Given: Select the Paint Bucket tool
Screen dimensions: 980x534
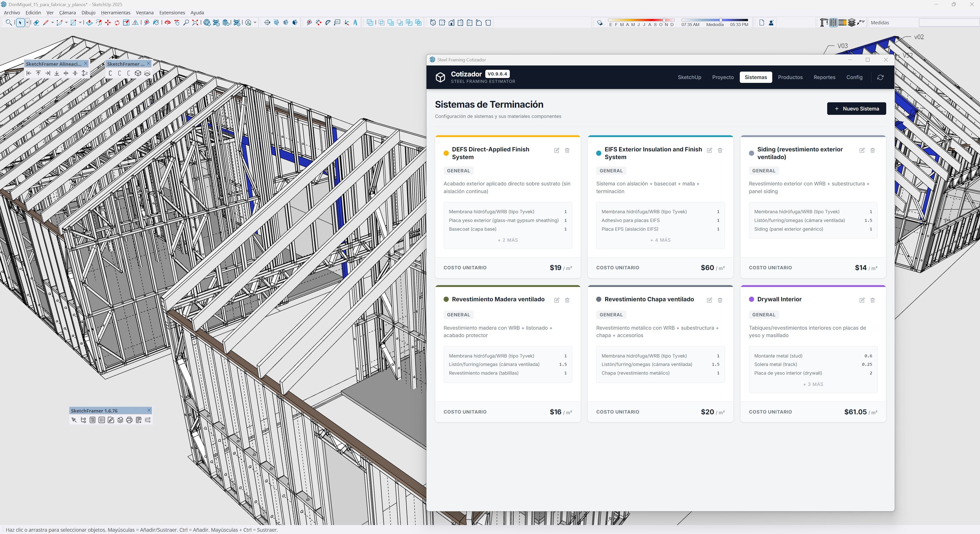Looking at the screenshot, I should click(x=156, y=23).
